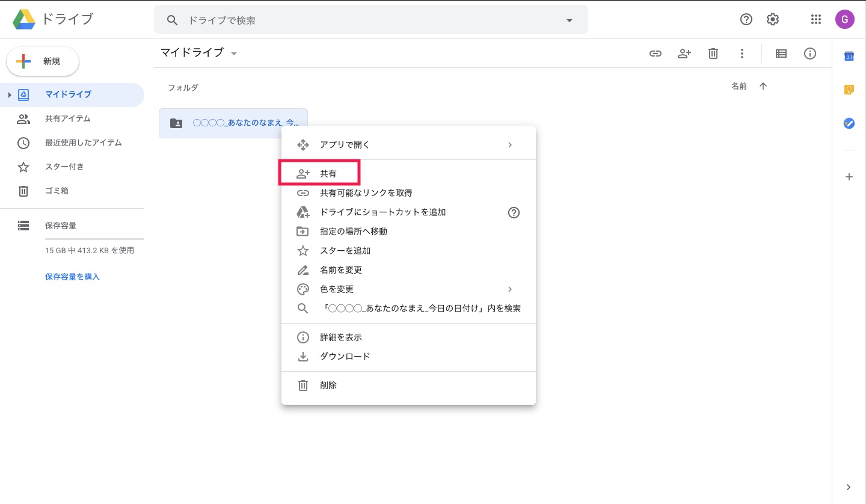Image resolution: width=866 pixels, height=504 pixels.
Task: Click the storage usage bar
Action: (x=94, y=239)
